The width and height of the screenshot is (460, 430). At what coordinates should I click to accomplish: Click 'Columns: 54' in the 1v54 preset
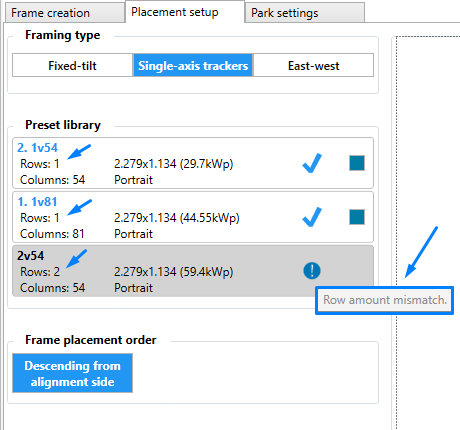click(53, 180)
